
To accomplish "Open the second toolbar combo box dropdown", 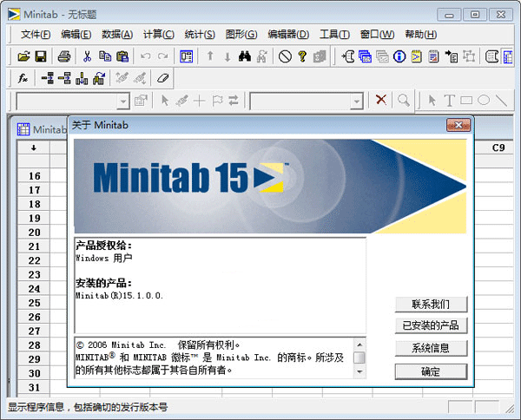I will pos(357,101).
